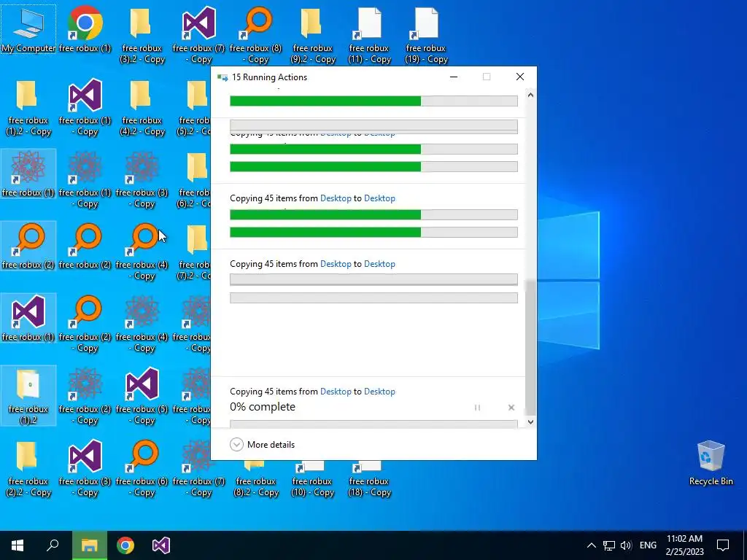Open taskbar search
Image resolution: width=747 pixels, height=560 pixels.
pyautogui.click(x=53, y=545)
